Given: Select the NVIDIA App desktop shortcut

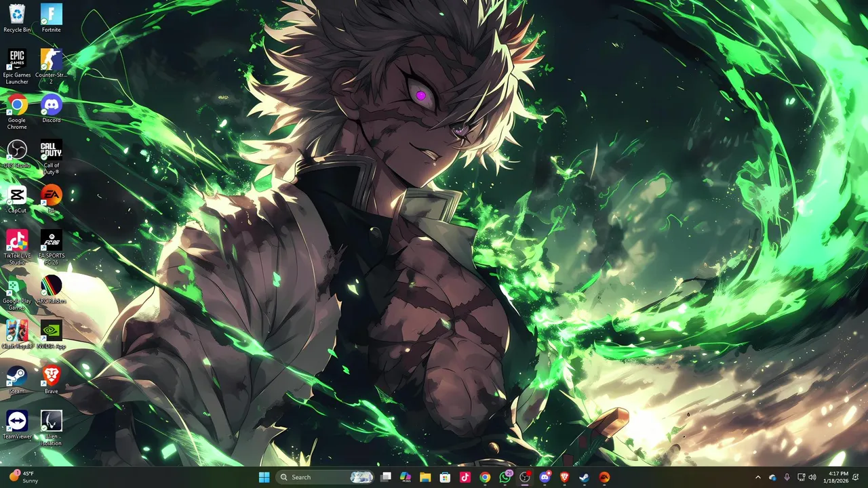Looking at the screenshot, I should (52, 335).
